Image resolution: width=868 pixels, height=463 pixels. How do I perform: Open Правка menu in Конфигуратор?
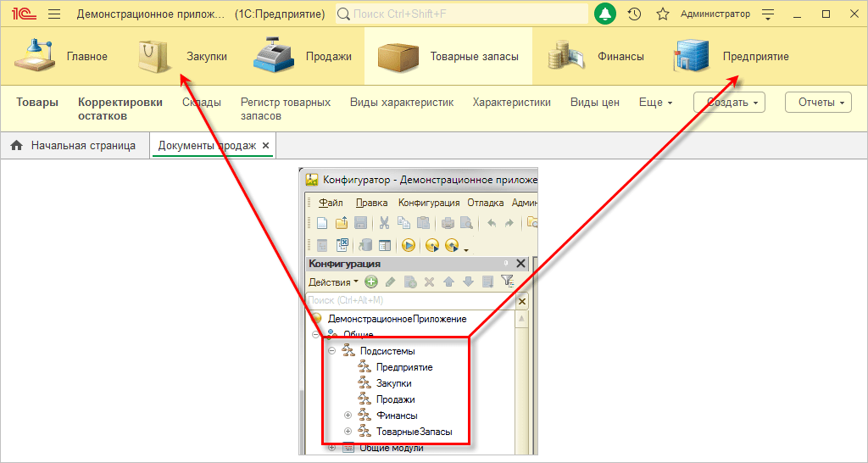point(371,203)
